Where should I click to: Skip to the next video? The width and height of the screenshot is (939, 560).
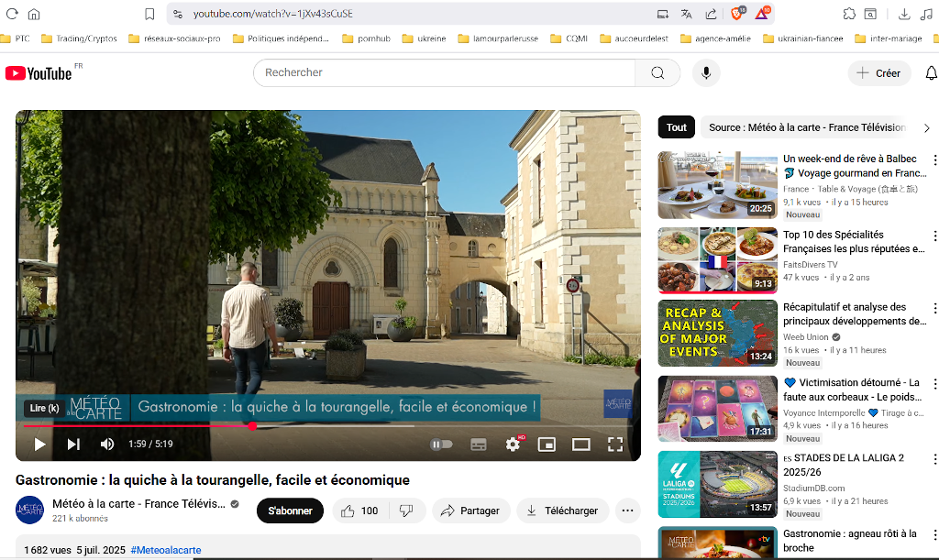pyautogui.click(x=73, y=444)
